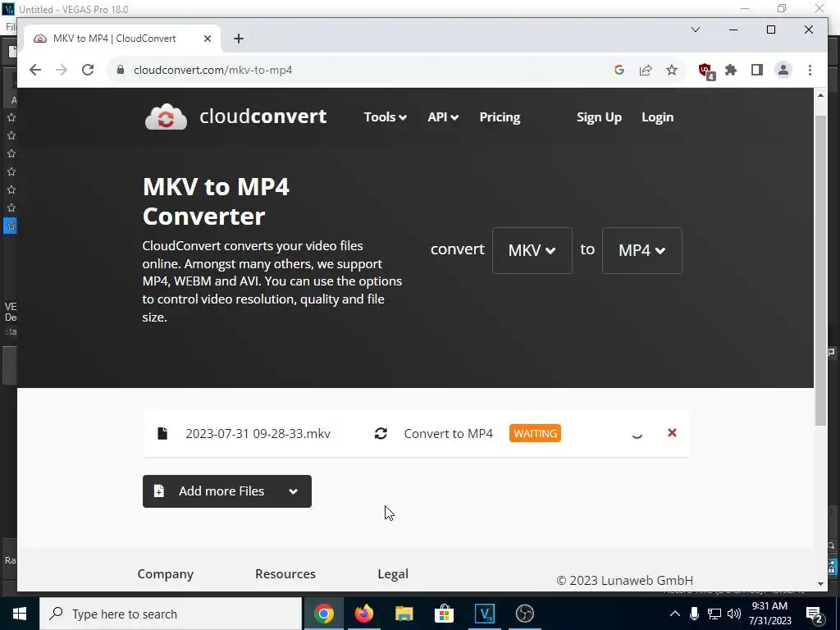The image size is (840, 630).
Task: Expand the API menu
Action: pos(443,116)
